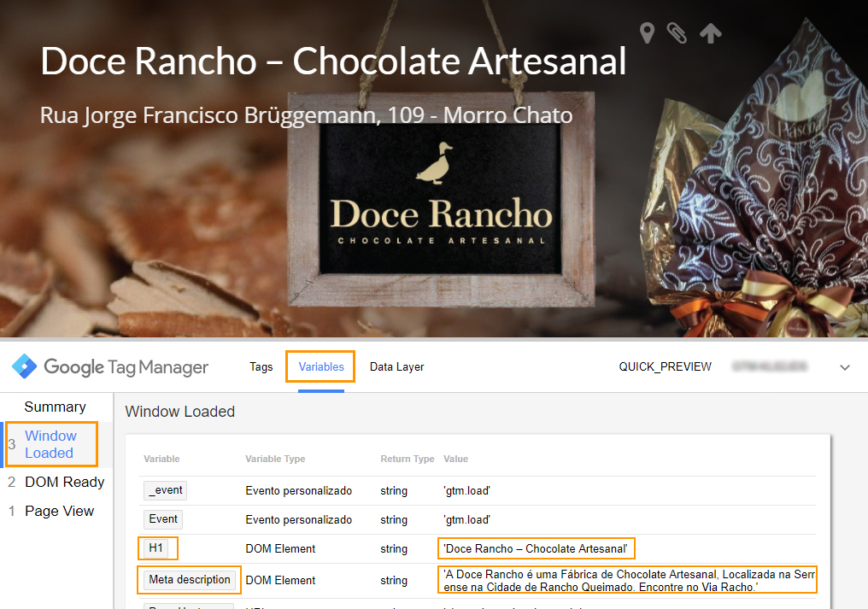The image size is (868, 609).
Task: Open the Data Layer tab
Action: 397,366
